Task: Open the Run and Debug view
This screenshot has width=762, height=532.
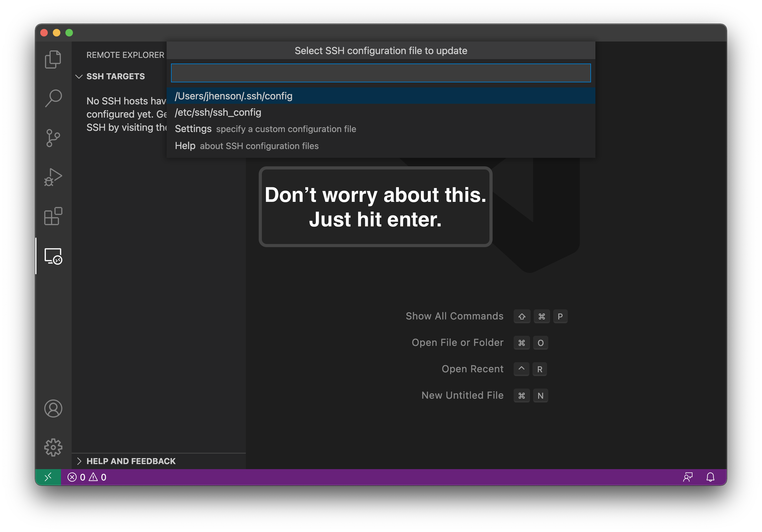Action: 53,177
